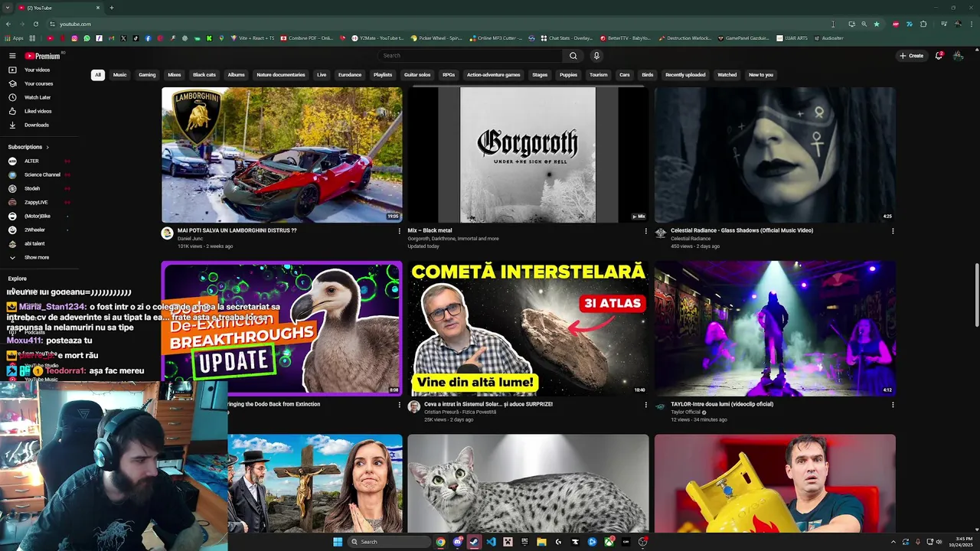The height and width of the screenshot is (551, 980).
Task: Start voice search with microphone icon
Action: tap(596, 56)
